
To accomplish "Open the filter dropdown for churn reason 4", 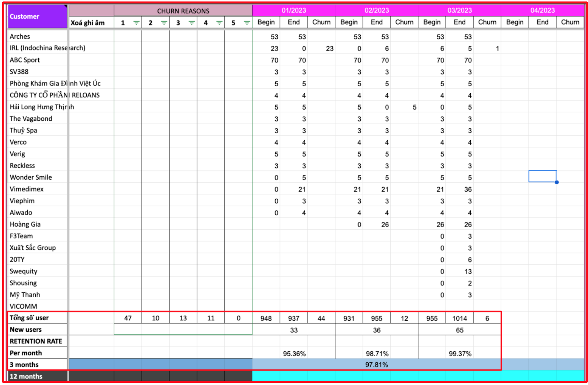I will pyautogui.click(x=219, y=23).
